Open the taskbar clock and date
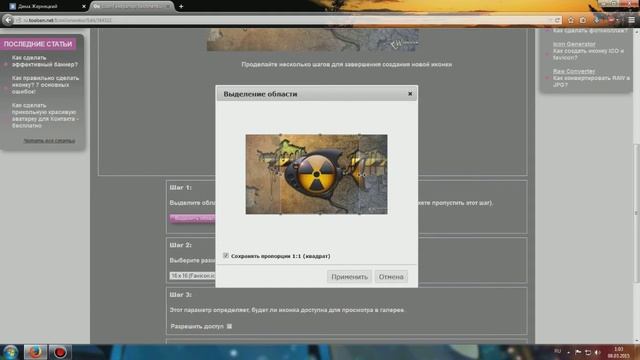Image resolution: width=640 pixels, height=360 pixels. tap(619, 353)
